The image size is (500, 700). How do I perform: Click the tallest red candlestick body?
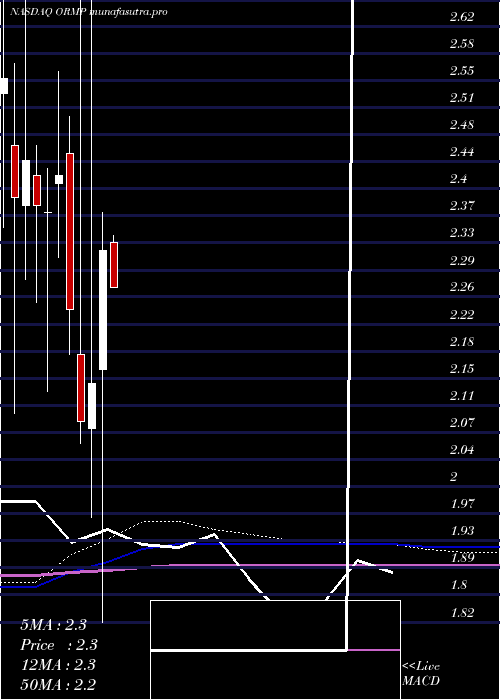(x=70, y=231)
